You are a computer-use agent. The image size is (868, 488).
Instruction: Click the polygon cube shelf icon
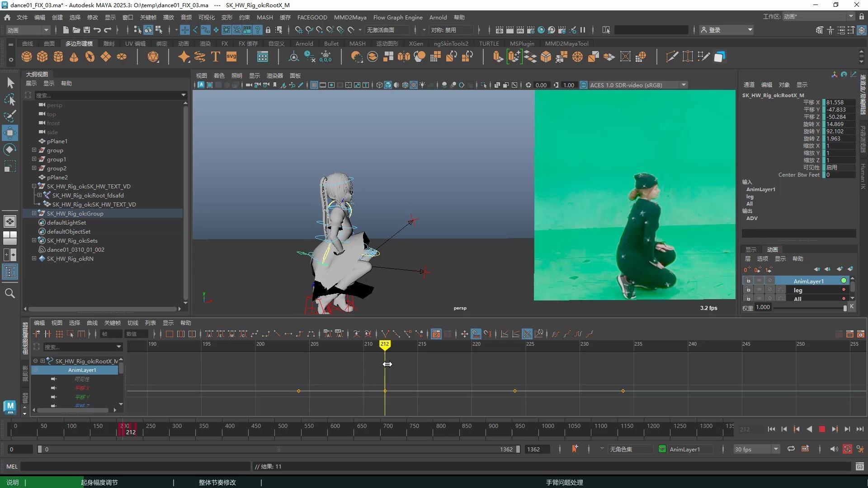point(42,57)
